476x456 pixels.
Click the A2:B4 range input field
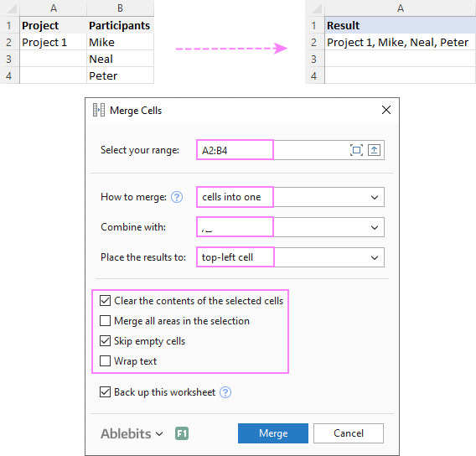coord(290,150)
